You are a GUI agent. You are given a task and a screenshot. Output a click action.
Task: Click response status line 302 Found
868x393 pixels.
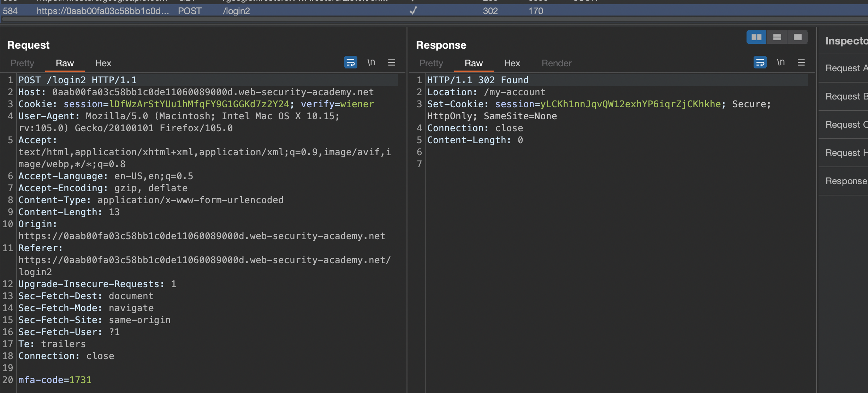(478, 80)
